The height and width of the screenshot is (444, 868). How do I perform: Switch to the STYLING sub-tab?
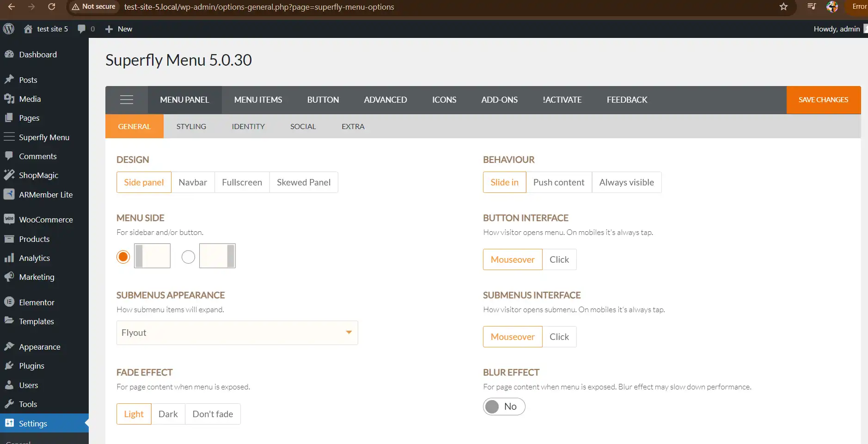(191, 126)
